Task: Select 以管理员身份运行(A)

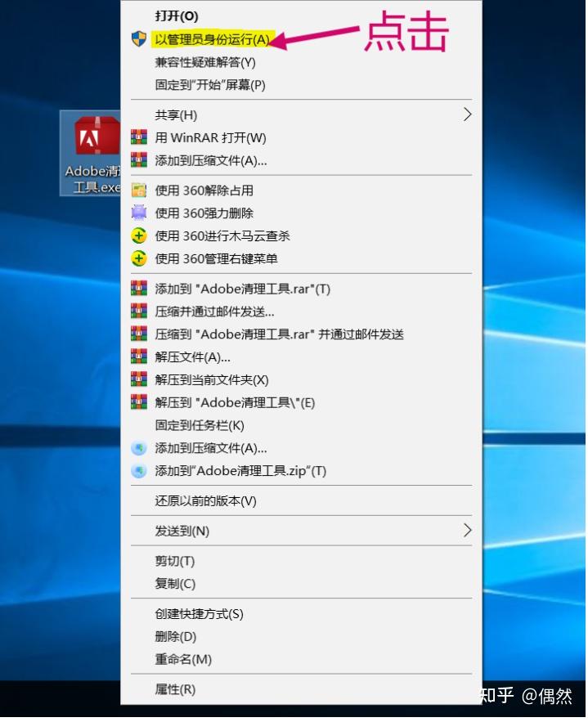Action: [x=213, y=39]
